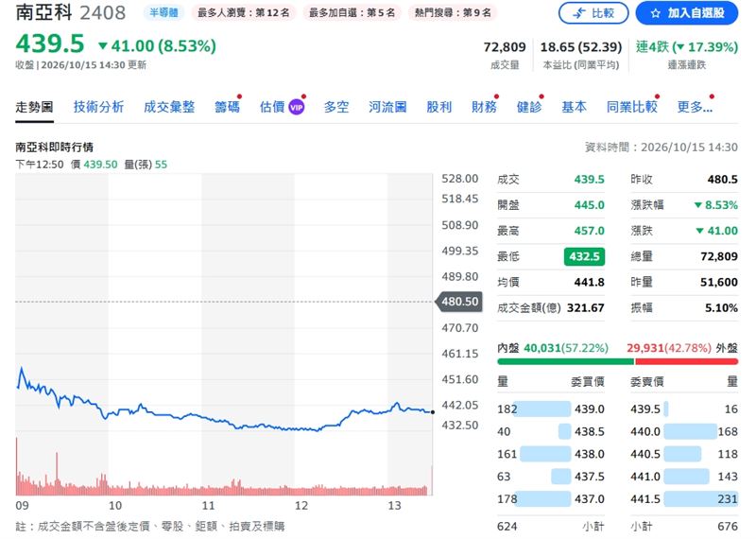Click the 南亞科即時行情 heading
The width and height of the screenshot is (756, 539).
(x=55, y=148)
